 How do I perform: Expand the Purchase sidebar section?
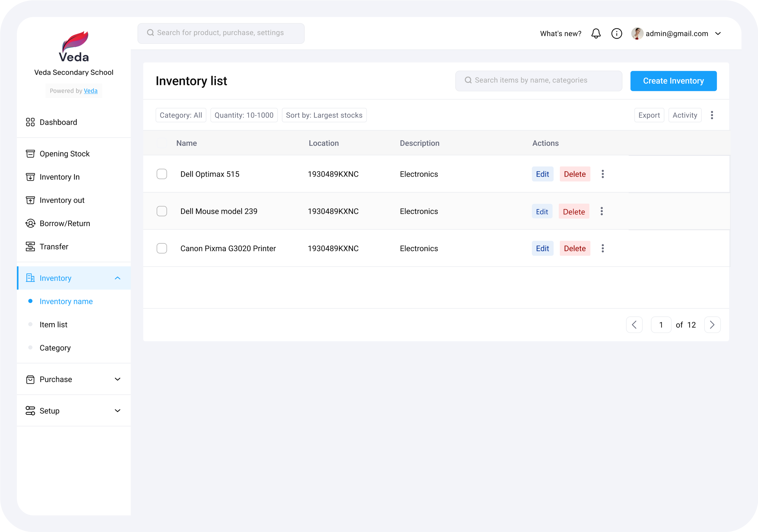117,379
